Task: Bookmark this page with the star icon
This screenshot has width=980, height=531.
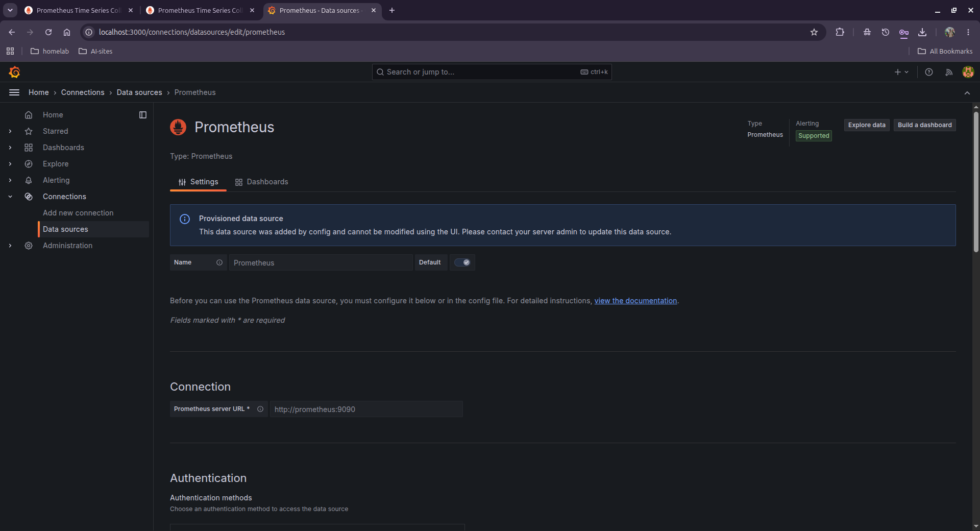Action: 814,32
